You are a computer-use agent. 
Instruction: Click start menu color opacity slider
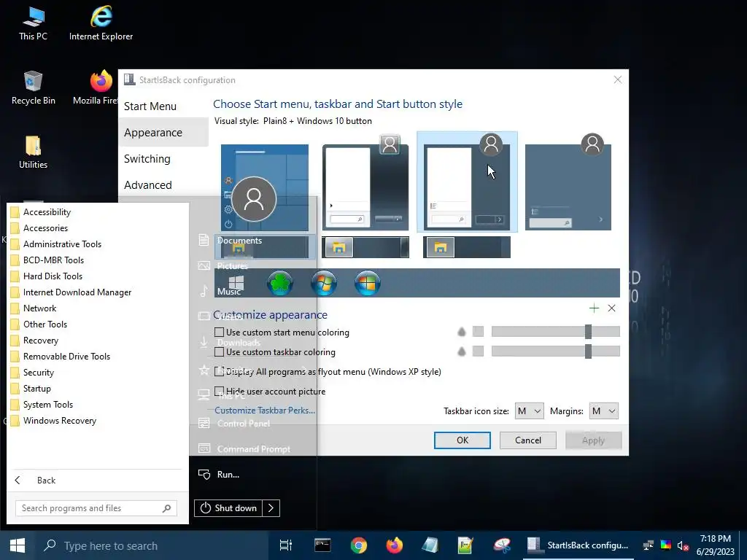point(555,332)
